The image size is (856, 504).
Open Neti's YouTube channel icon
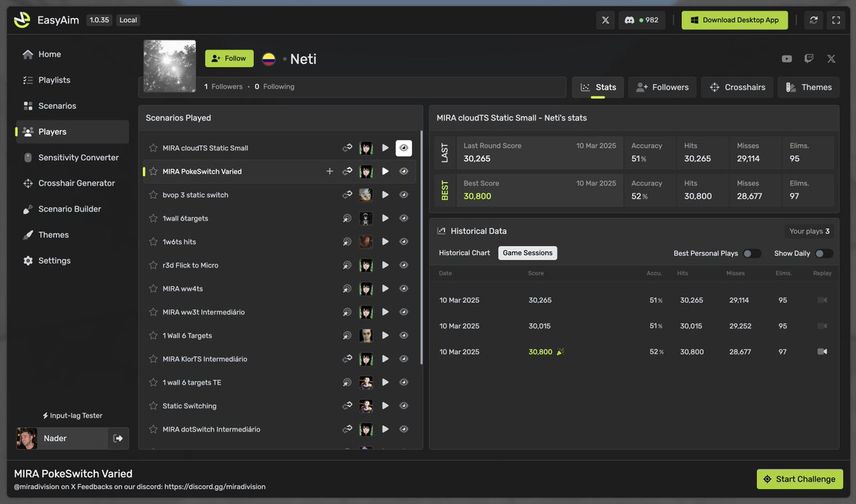point(787,58)
